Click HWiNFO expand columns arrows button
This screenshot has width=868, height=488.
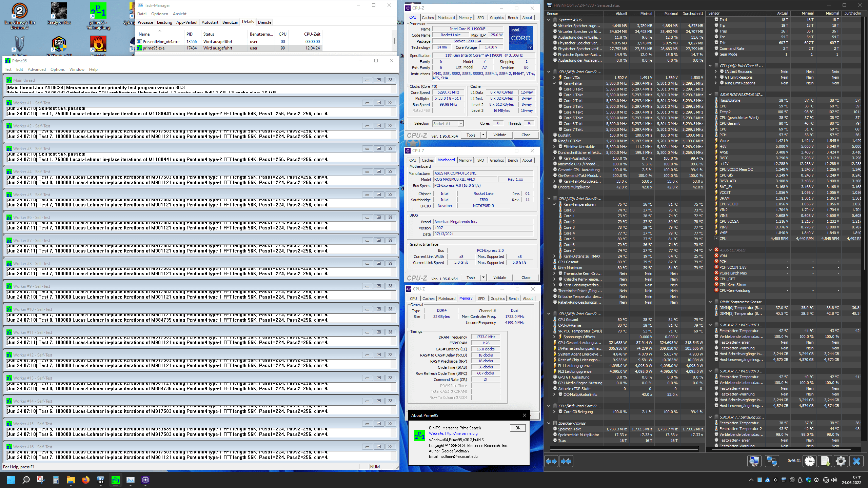pos(551,461)
